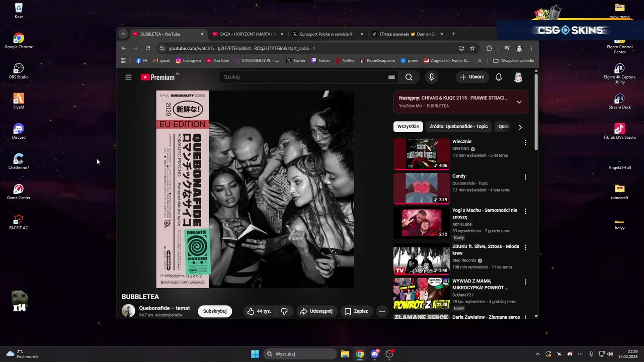
Task: Open Chrome tab search dropdown
Action: pyautogui.click(x=123, y=34)
